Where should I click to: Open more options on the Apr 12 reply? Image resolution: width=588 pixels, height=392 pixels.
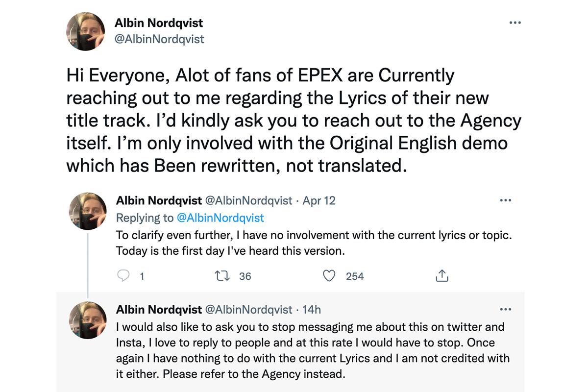click(x=505, y=200)
